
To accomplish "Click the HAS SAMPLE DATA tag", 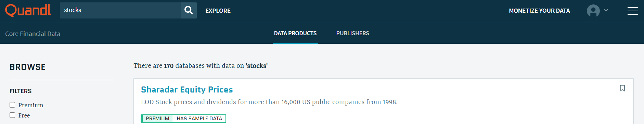I will [x=199, y=119].
